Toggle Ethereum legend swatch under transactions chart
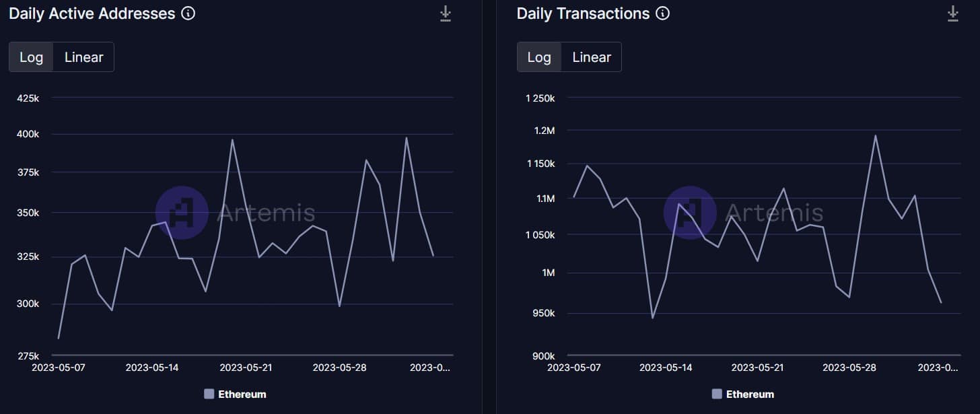This screenshot has width=980, height=414. (x=717, y=394)
